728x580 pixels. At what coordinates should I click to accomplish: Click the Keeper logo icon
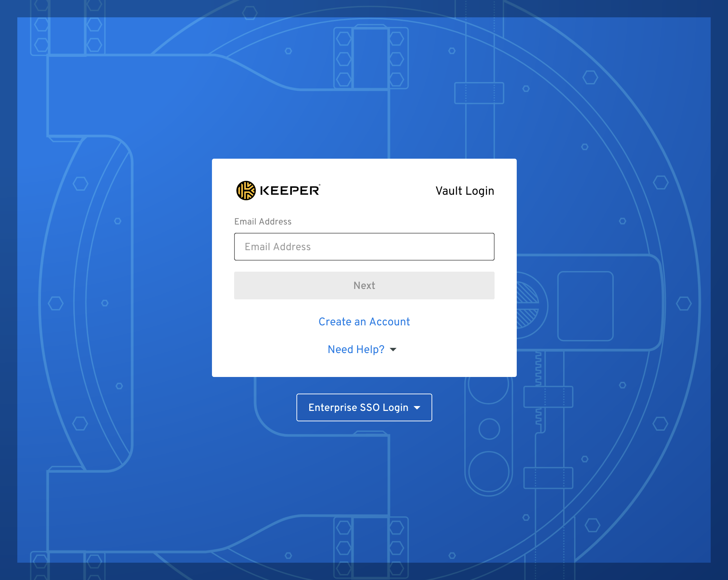[x=246, y=191]
